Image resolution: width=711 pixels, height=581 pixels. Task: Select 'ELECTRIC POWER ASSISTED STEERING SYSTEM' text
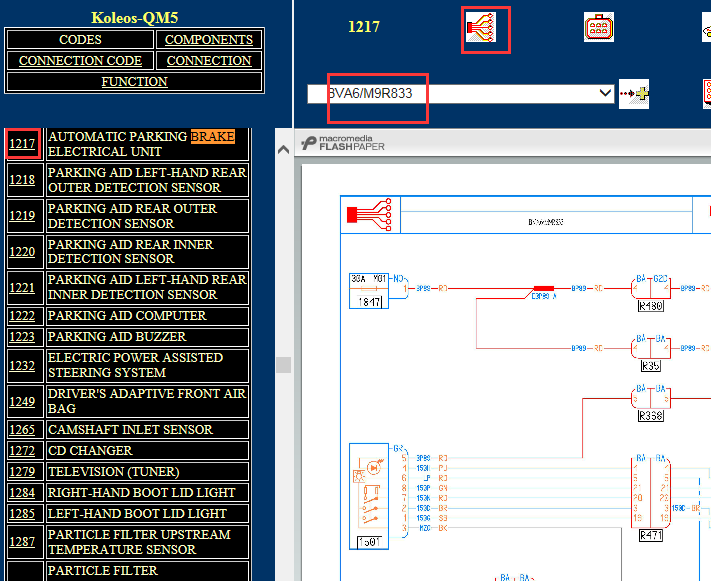(x=135, y=365)
